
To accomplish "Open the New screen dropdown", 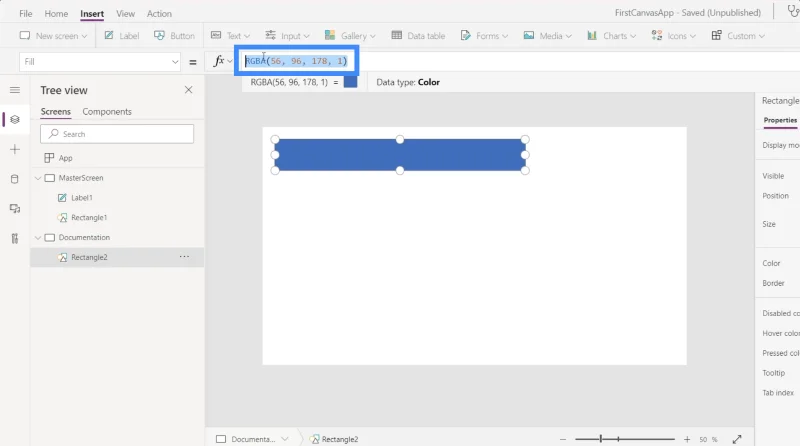I will coord(53,36).
